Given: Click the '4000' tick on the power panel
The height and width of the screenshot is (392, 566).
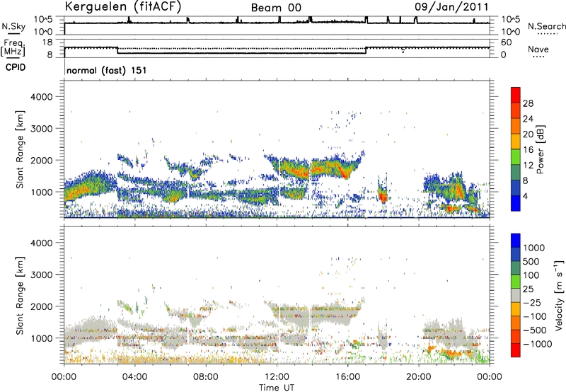Looking at the screenshot, I should 42,97.
